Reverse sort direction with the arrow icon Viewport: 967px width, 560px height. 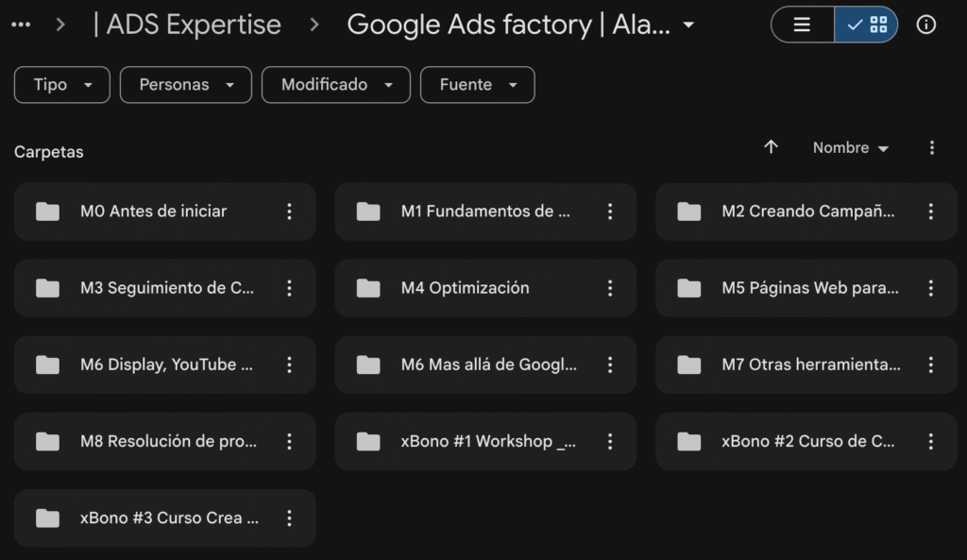tap(771, 147)
